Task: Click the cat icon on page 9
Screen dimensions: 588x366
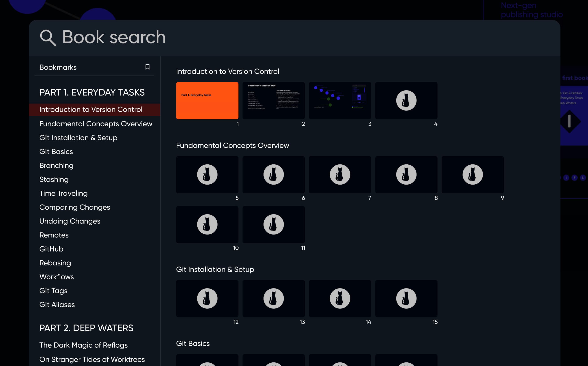Action: pos(472,174)
